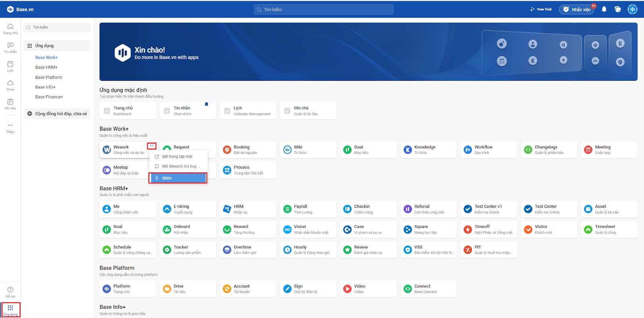Open Hỗ trợ help icon

click(10, 292)
